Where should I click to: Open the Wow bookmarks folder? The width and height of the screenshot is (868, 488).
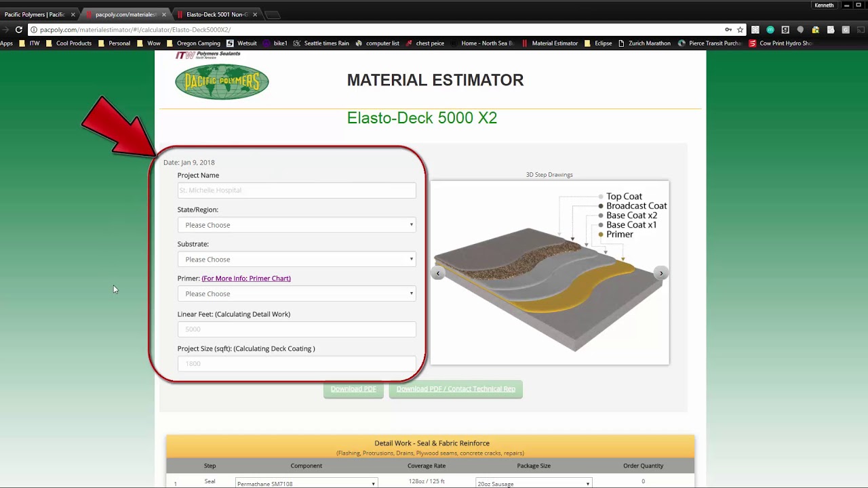[149, 43]
